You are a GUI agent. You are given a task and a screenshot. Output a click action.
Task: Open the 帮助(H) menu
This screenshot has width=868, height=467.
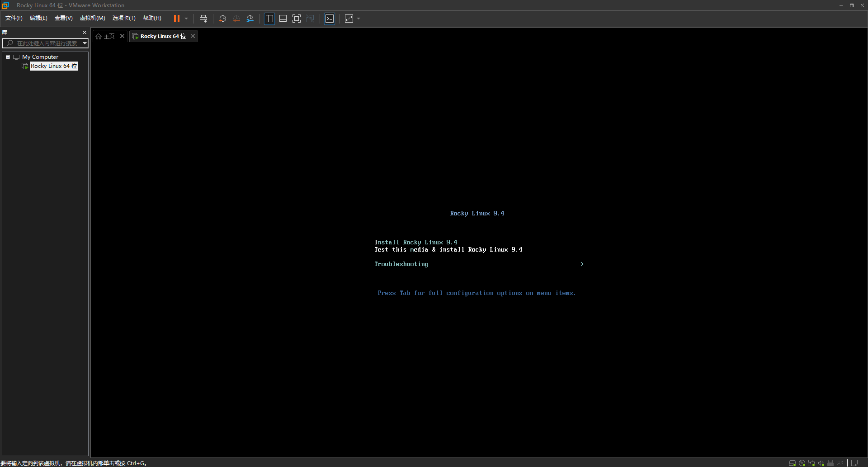coord(152,18)
